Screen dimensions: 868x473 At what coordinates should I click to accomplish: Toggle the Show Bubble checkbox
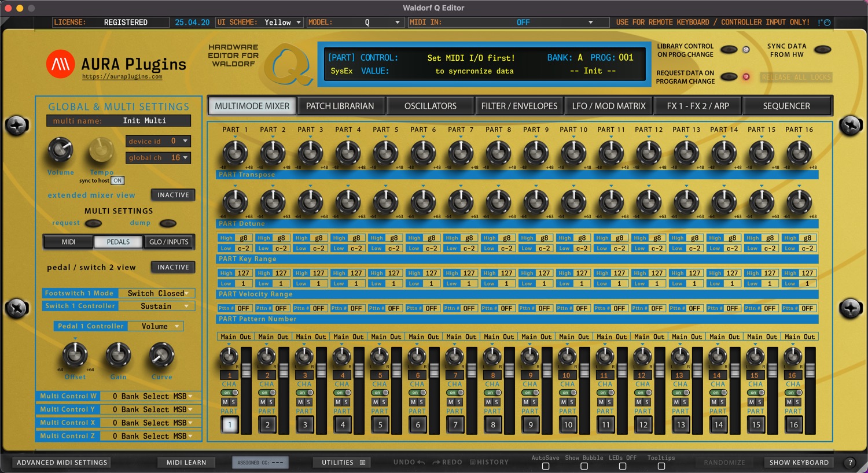click(x=584, y=466)
